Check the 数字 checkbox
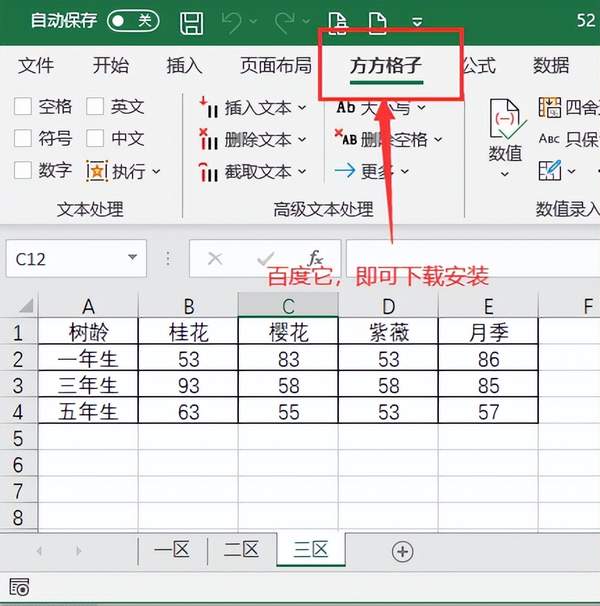The height and width of the screenshot is (606, 600). click(x=22, y=170)
